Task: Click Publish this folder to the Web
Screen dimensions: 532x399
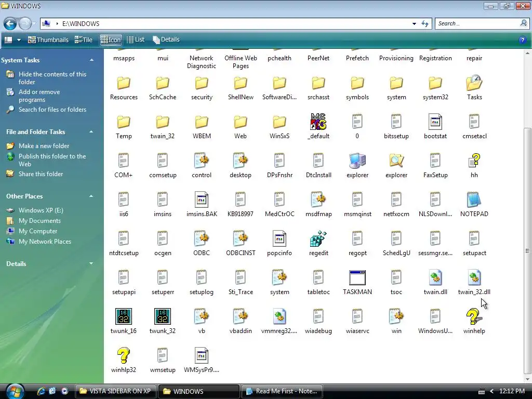Action: [x=52, y=160]
